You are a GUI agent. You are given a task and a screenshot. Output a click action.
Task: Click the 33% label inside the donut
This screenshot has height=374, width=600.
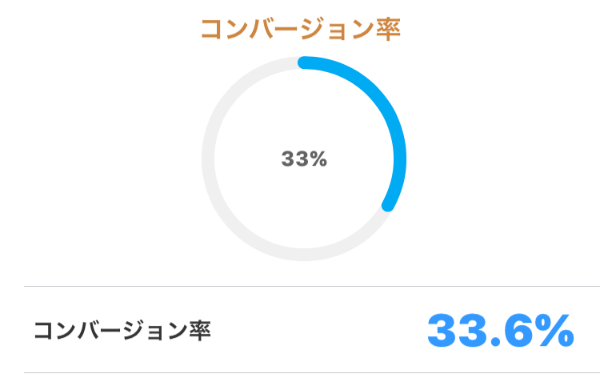304,159
